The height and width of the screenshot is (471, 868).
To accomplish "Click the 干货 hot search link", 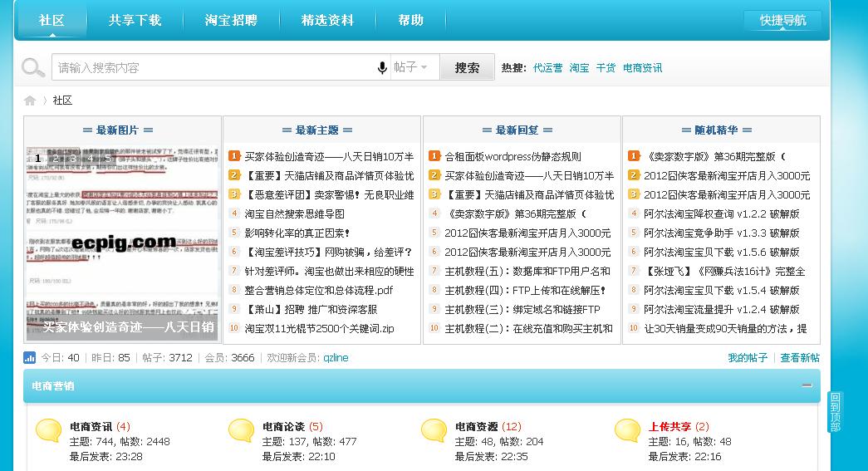I will (606, 68).
